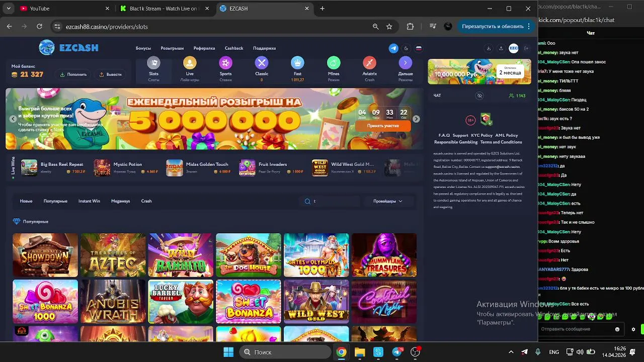Click Перезапустить и обновить Chrome button

coord(496,26)
